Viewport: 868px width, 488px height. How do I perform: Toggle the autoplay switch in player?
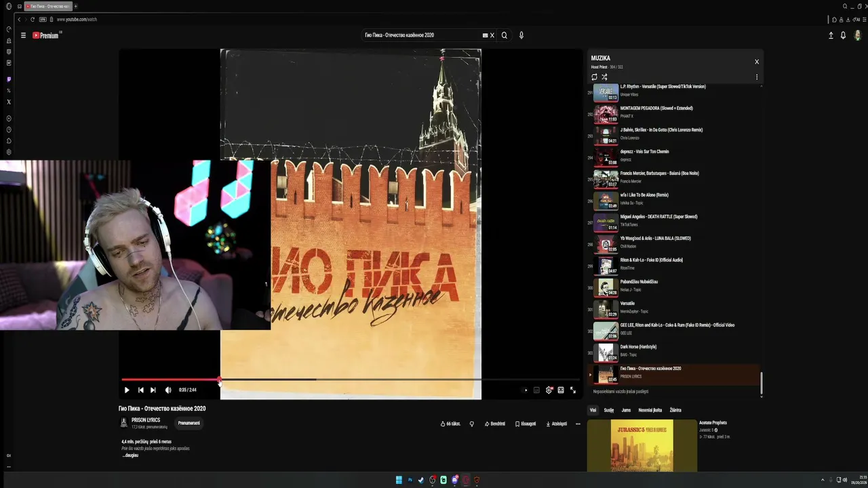(x=526, y=390)
